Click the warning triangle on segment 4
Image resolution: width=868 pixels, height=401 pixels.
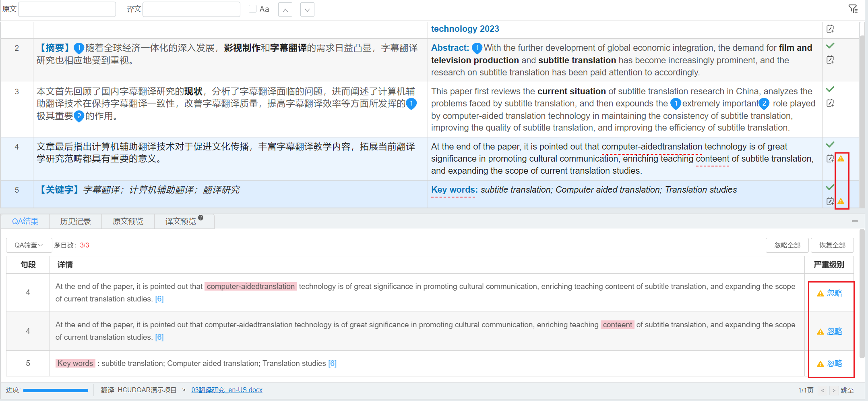(x=841, y=159)
